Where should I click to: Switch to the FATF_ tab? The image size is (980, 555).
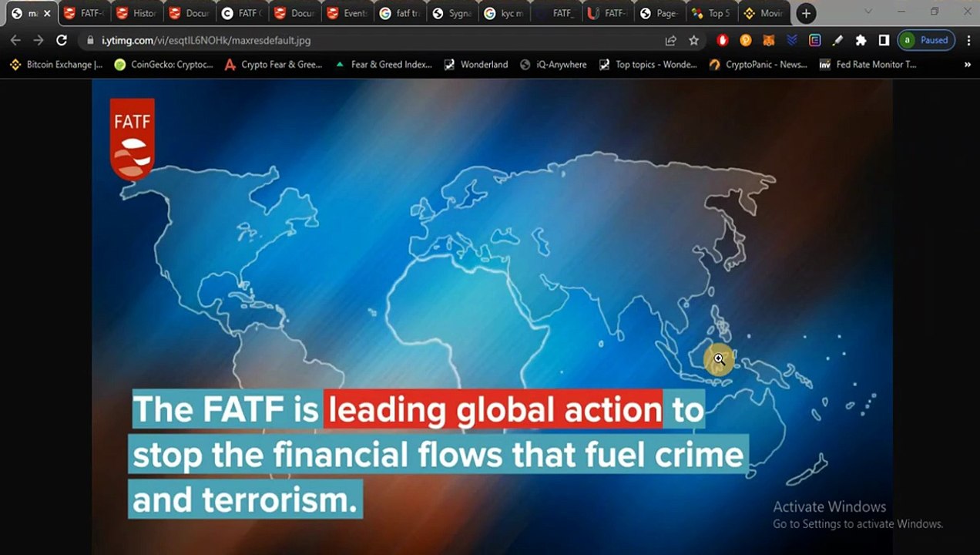tap(555, 13)
